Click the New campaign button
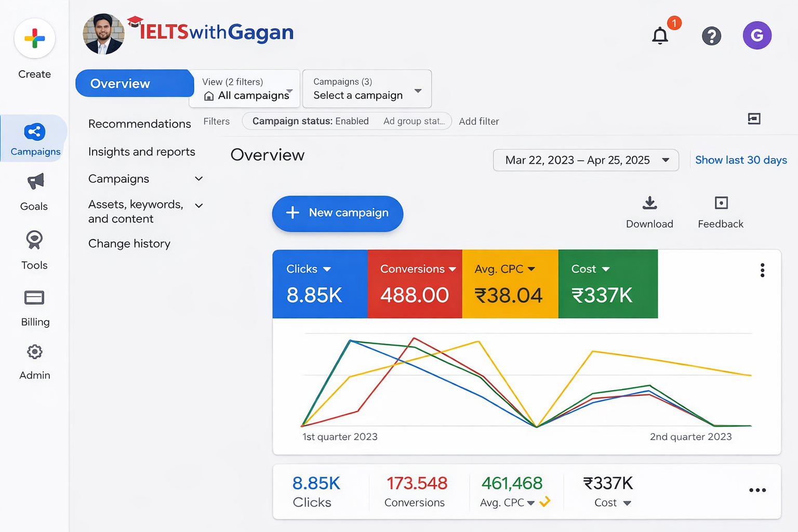The height and width of the screenshot is (532, 798). [x=338, y=214]
